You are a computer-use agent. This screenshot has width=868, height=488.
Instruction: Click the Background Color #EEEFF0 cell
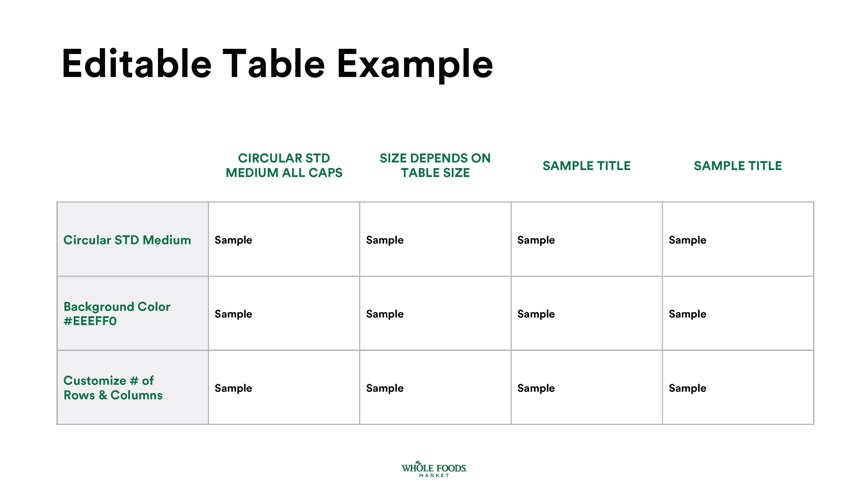tap(133, 313)
